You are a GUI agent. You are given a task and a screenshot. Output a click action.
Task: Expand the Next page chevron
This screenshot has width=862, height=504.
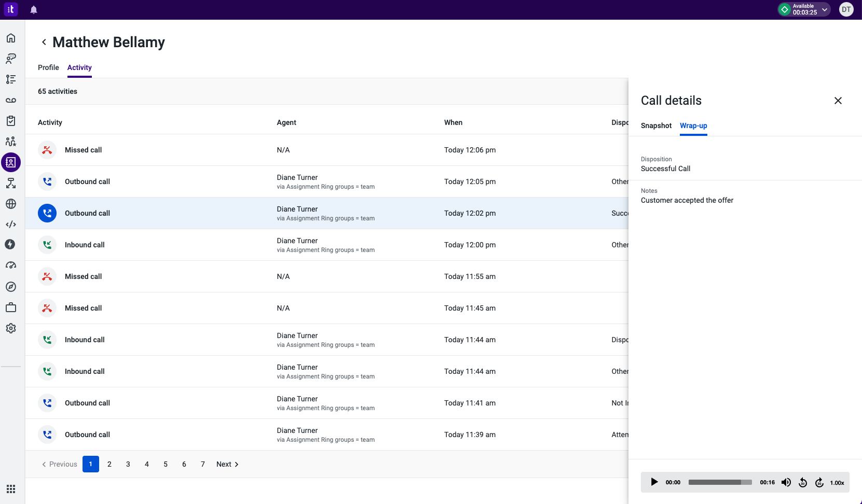click(237, 464)
